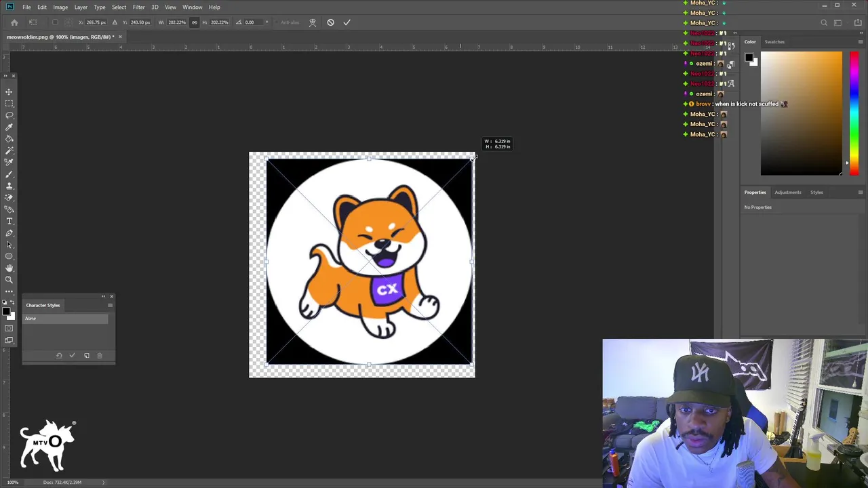The height and width of the screenshot is (488, 868).
Task: Toggle warp mode in options bar
Action: (x=313, y=22)
